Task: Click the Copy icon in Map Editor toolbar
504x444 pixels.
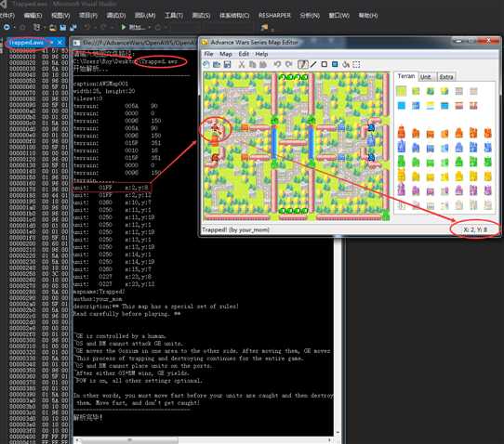Action: coord(253,64)
